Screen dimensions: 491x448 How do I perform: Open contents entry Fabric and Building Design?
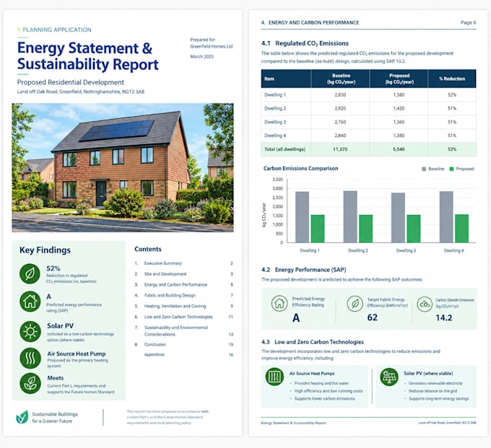[183, 295]
